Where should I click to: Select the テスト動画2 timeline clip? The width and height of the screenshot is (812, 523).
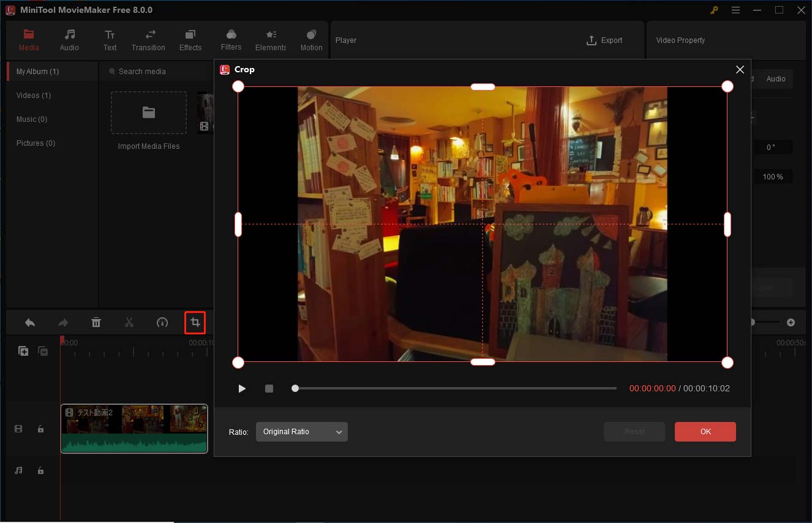(134, 429)
